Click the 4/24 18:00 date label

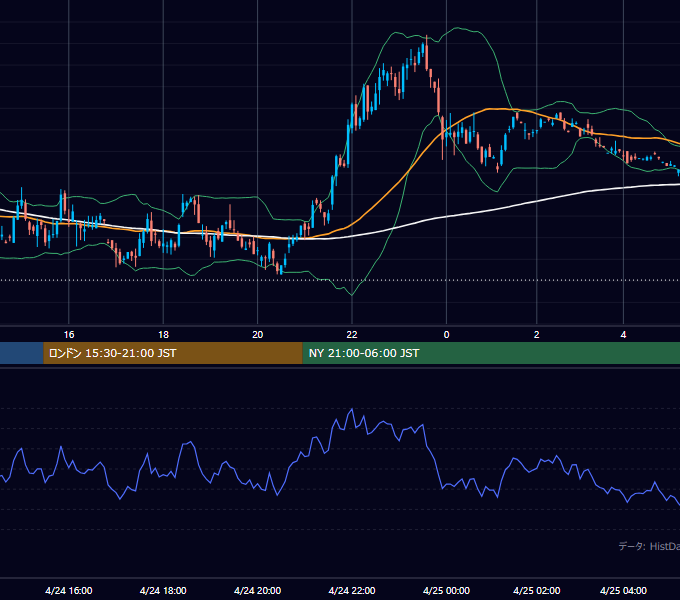(163, 590)
